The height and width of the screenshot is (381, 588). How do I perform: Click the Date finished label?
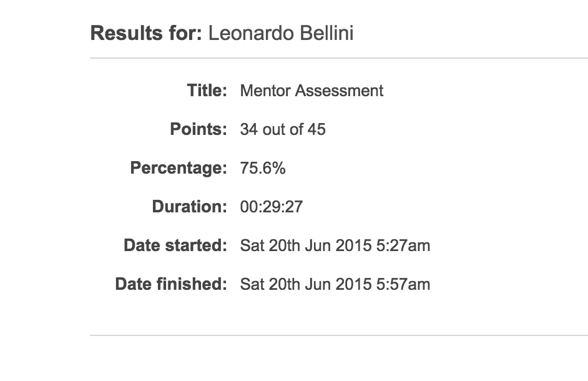pos(171,284)
